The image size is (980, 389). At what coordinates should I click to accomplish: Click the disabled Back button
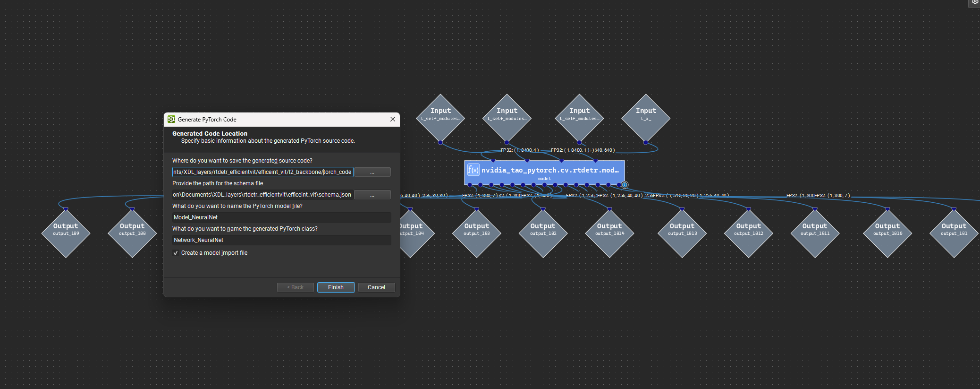pyautogui.click(x=296, y=287)
